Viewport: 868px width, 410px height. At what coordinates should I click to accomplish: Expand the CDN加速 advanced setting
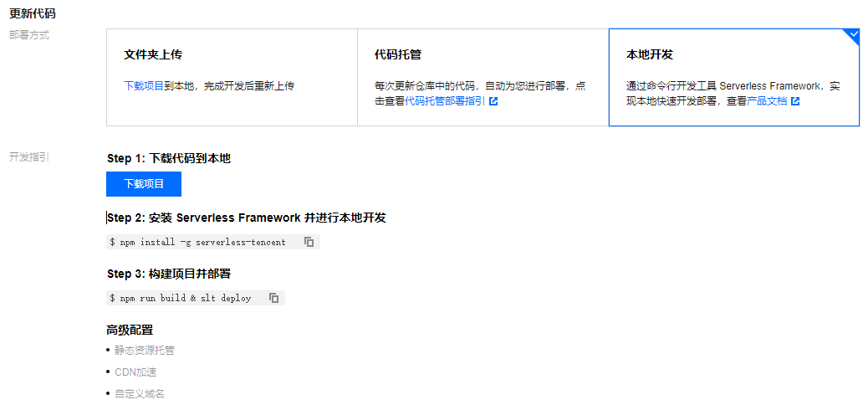click(x=135, y=372)
